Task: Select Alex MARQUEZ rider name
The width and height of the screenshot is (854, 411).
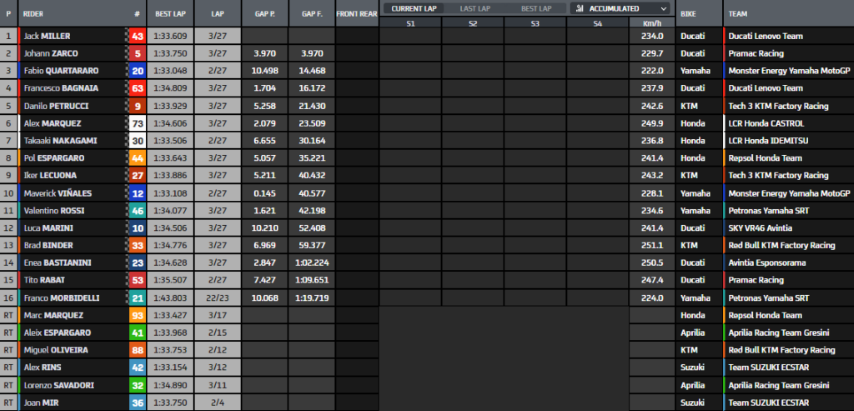Action: [52, 124]
